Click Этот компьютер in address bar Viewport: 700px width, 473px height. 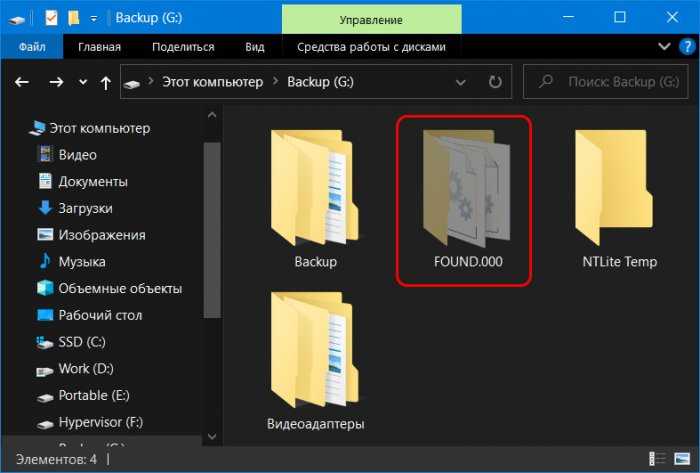click(212, 82)
